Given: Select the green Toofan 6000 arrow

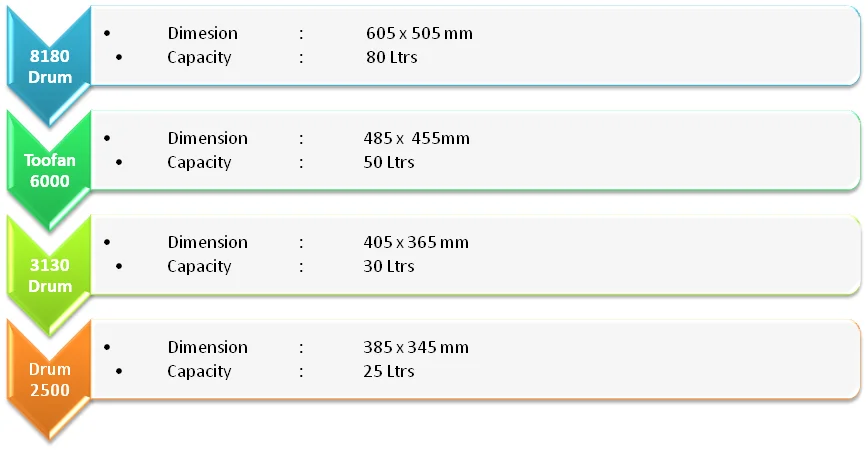Looking at the screenshot, I should point(50,170).
